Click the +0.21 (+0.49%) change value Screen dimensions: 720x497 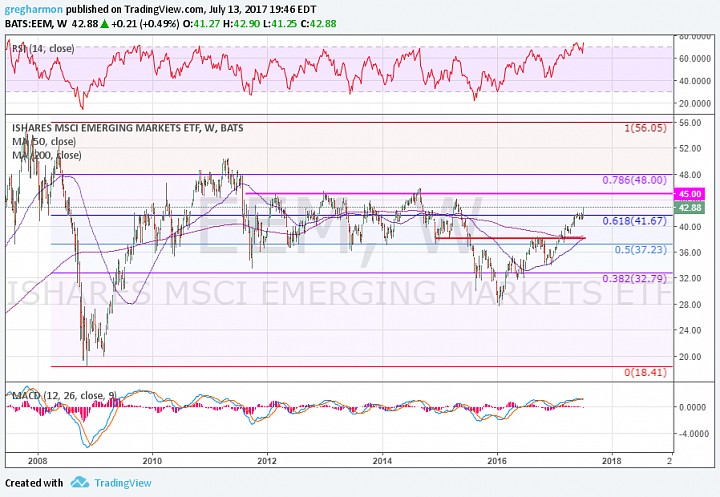point(146,23)
